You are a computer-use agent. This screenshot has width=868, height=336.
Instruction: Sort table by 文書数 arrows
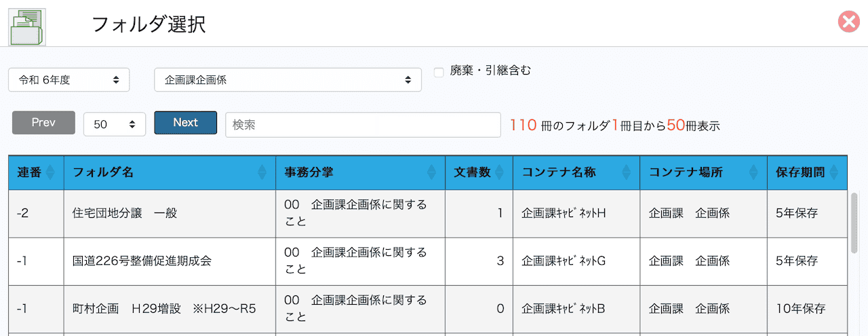pyautogui.click(x=500, y=172)
